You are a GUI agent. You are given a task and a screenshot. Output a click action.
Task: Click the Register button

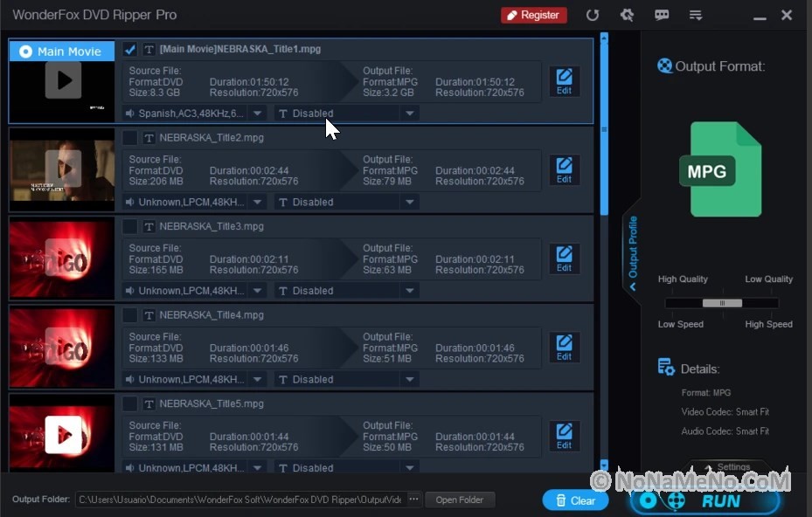(533, 15)
